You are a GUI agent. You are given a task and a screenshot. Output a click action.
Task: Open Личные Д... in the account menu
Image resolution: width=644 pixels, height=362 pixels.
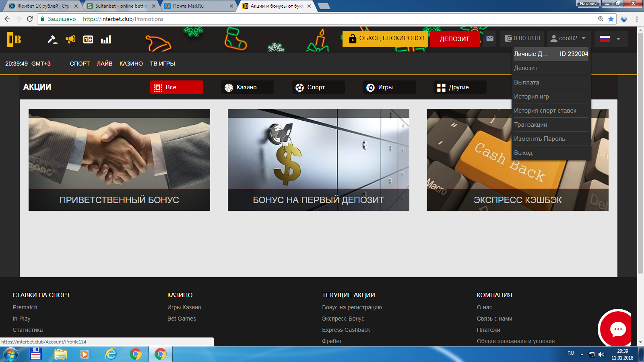click(551, 54)
